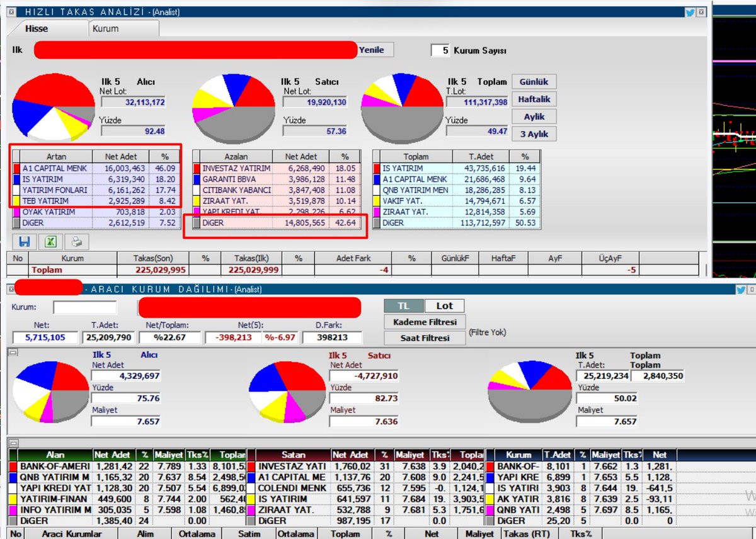The width and height of the screenshot is (756, 539).
Task: Edit the Kurum Sayısı number field
Action: [x=440, y=50]
